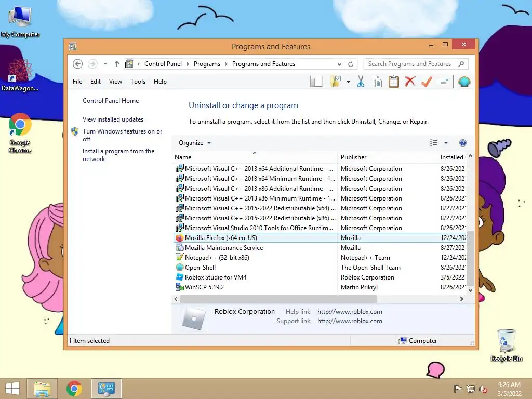The width and height of the screenshot is (532, 399).
Task: Click Install a program from the network
Action: click(118, 155)
